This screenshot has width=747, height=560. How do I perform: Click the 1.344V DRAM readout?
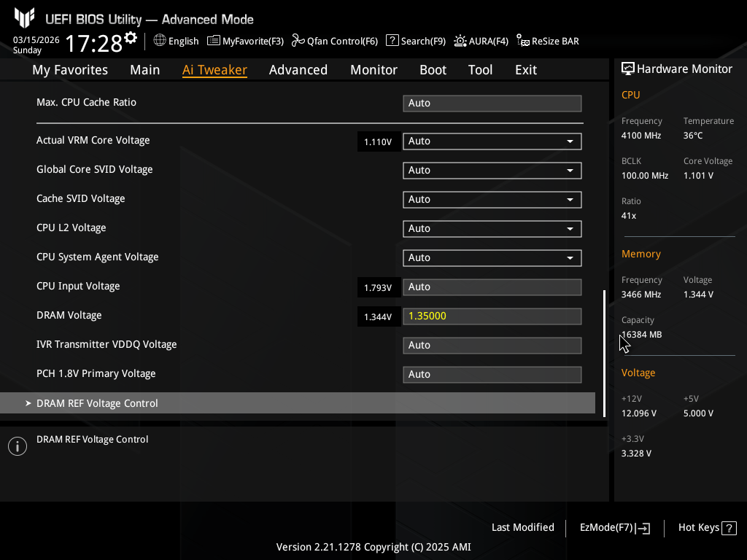[378, 316]
